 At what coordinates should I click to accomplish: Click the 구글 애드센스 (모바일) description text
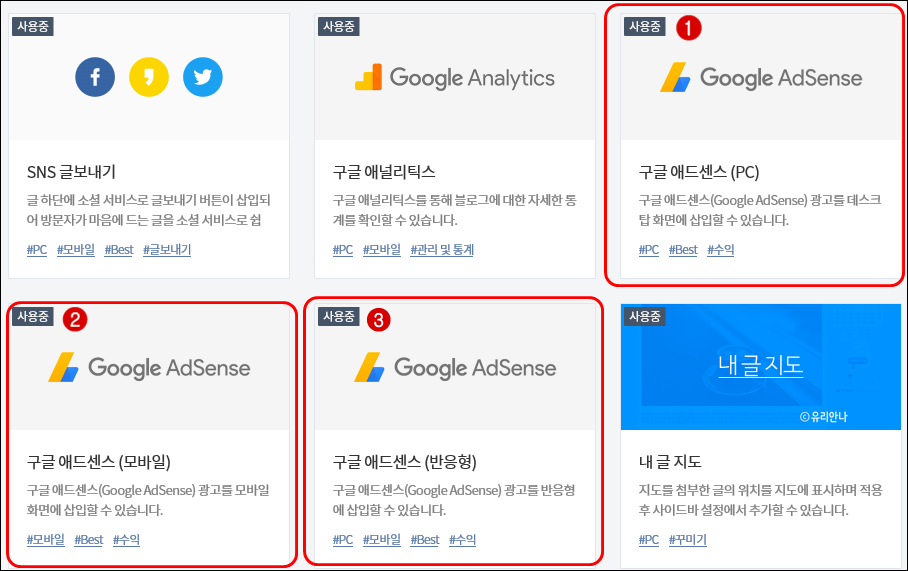(148, 500)
